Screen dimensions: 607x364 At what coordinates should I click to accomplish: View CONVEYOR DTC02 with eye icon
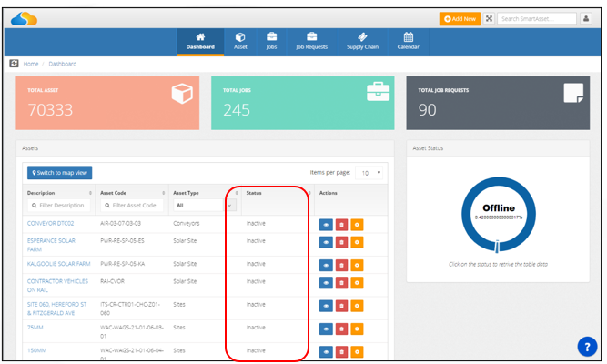326,225
